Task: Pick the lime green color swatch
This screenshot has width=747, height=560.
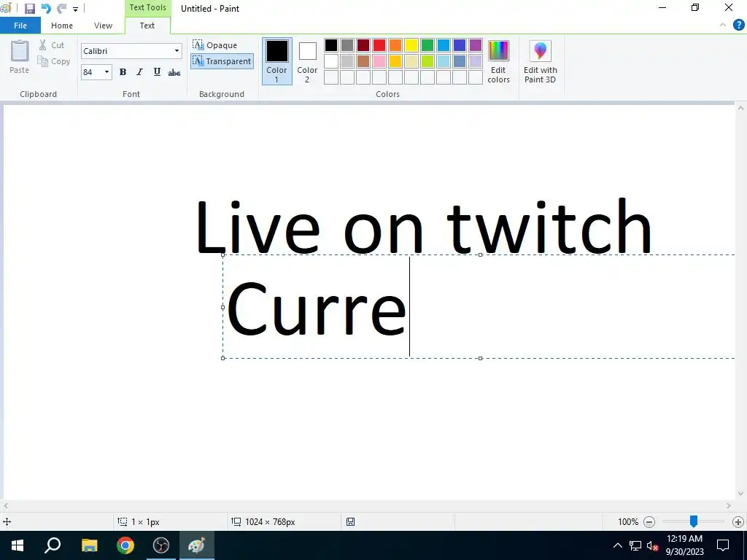Action: [427, 61]
